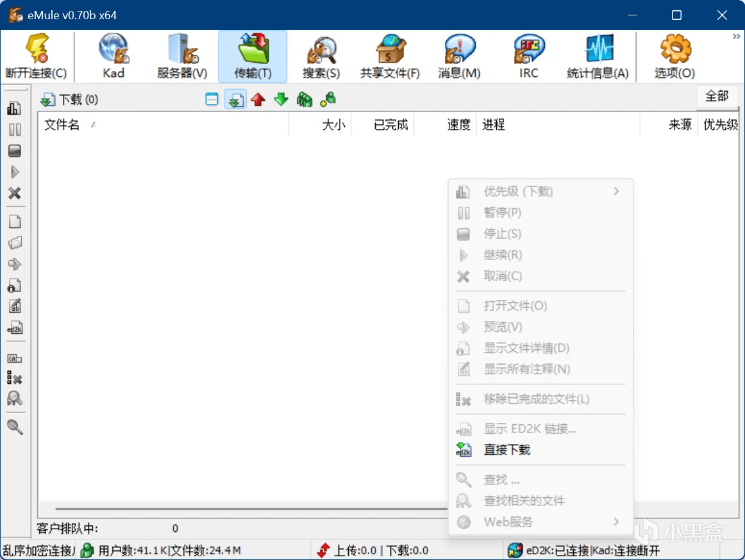Click the stop icon in left sidebar

(x=15, y=151)
